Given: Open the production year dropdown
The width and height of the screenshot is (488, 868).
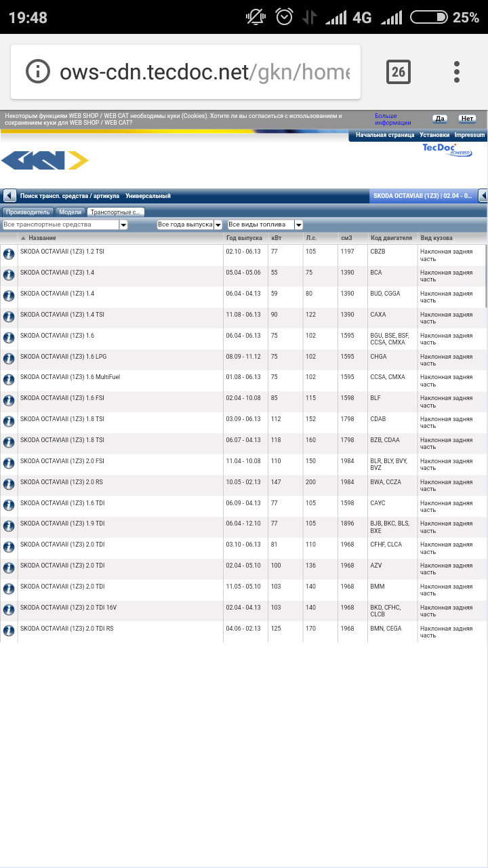Looking at the screenshot, I should click(x=218, y=224).
